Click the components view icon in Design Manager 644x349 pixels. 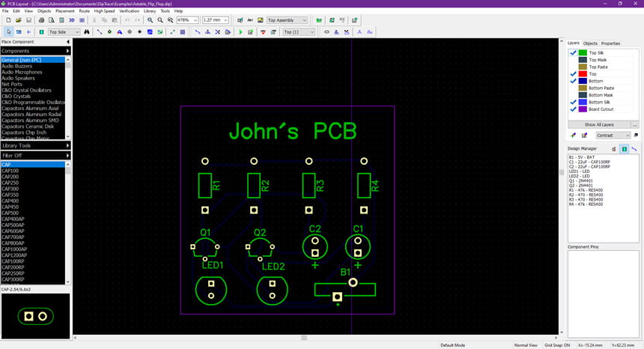coord(625,148)
